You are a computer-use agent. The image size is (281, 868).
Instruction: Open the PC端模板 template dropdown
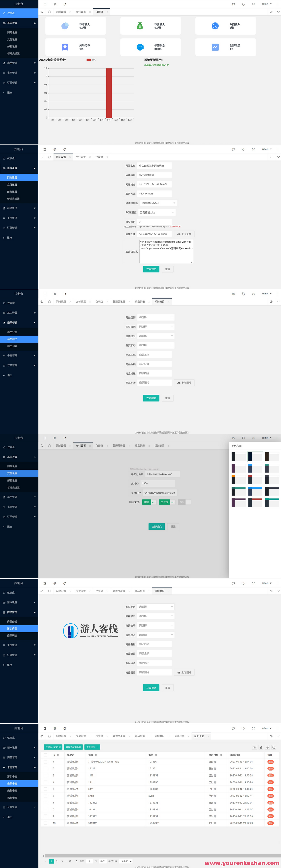[x=157, y=213]
